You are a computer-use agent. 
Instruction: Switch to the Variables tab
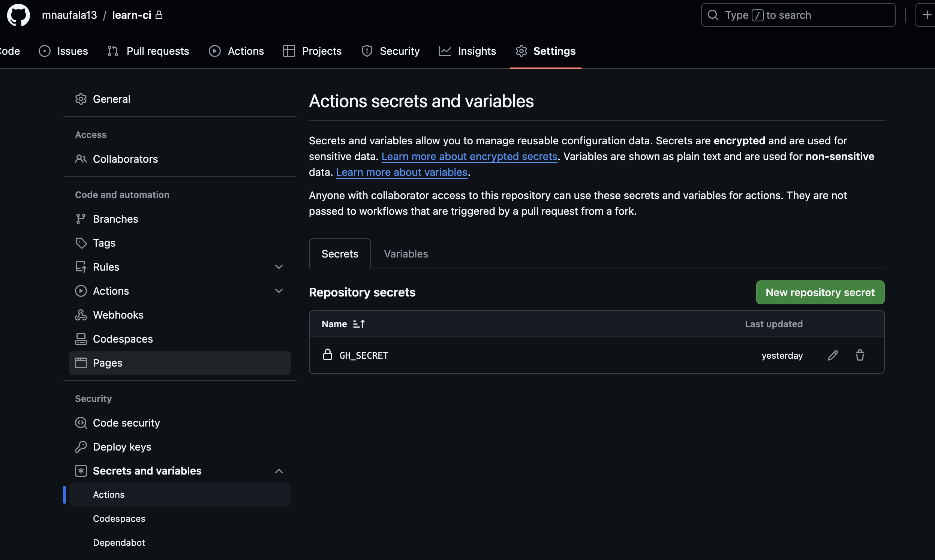[x=406, y=254]
